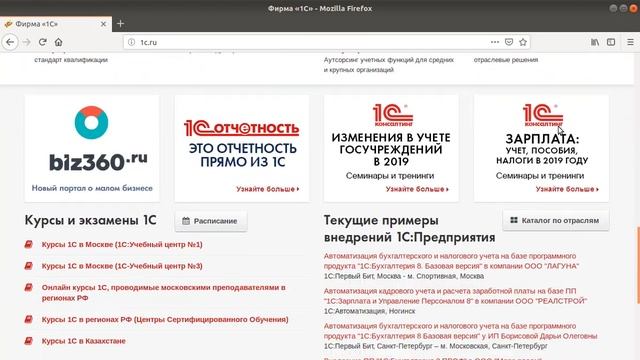This screenshot has width=640, height=360.
Task: Close the Фирма «1С» tab
Action: click(103, 24)
